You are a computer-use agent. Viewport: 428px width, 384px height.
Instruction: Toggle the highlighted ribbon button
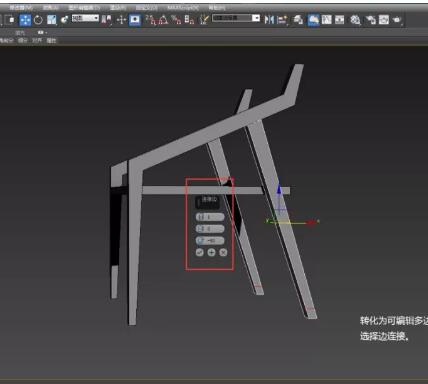(x=314, y=20)
